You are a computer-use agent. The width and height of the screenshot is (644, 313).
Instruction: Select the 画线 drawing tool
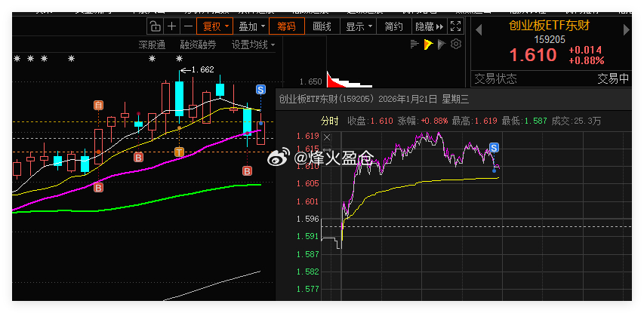click(x=322, y=26)
